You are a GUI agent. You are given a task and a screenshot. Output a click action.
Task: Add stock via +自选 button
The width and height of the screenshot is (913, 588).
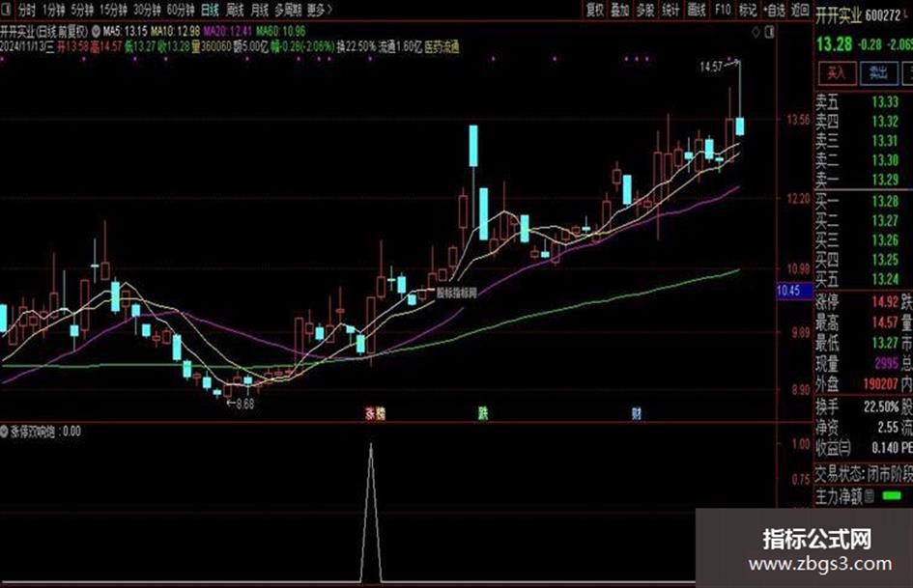(774, 10)
